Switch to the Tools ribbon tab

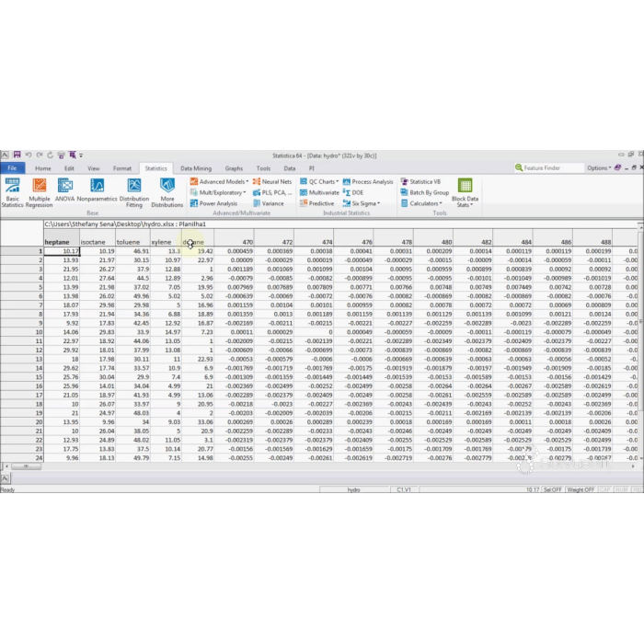coord(263,168)
